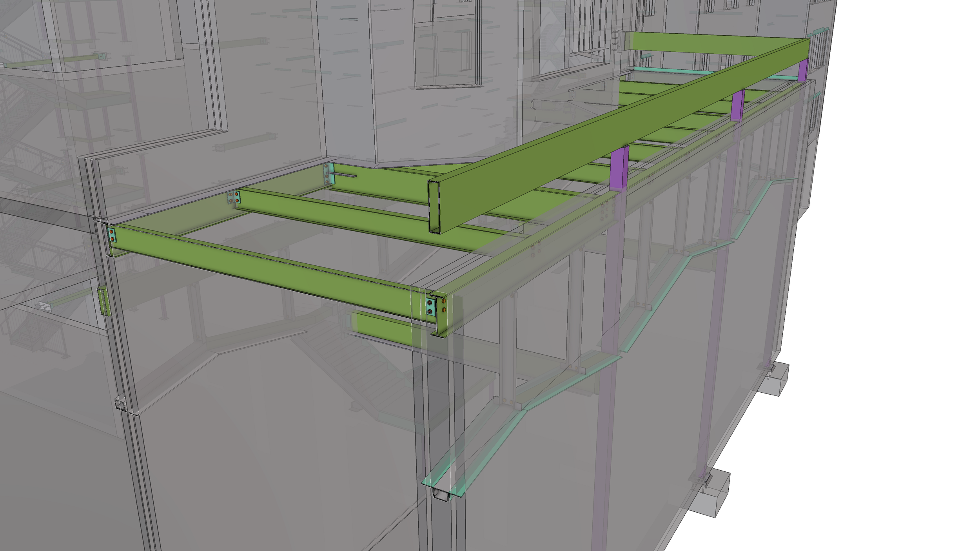
Task: Select the bolted end plate on front beam's left end
Action: pos(112,235)
